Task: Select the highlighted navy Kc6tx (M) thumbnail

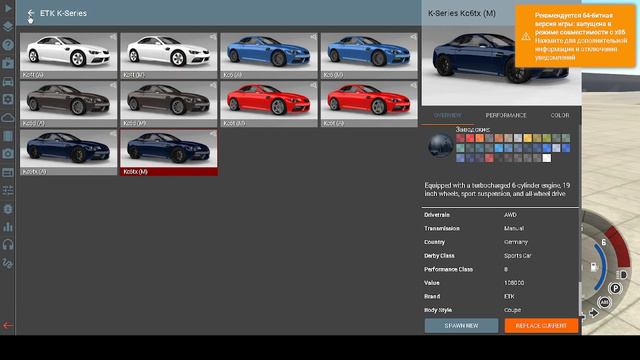Action: [169, 153]
